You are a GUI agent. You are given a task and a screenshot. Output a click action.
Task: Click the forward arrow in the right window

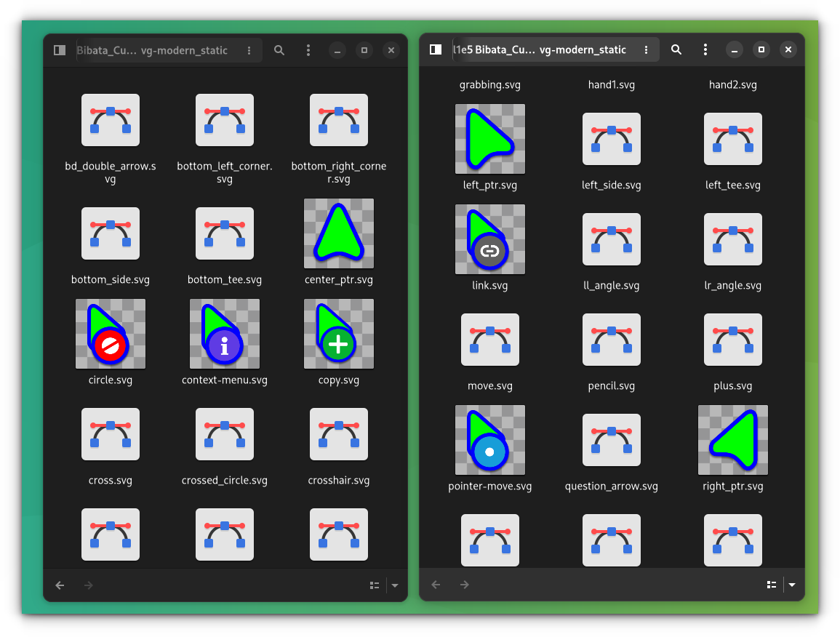click(465, 585)
